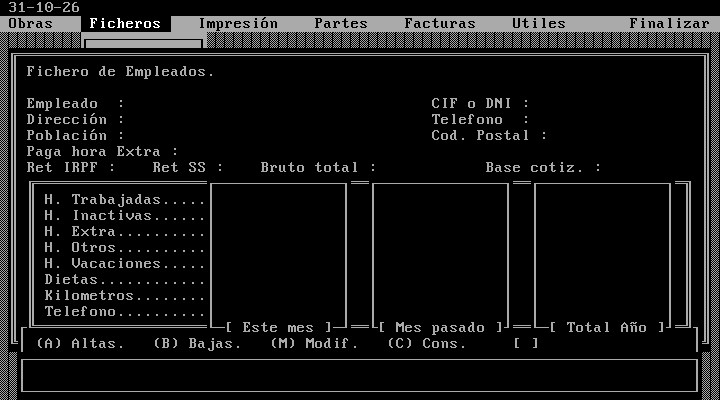Click the H. Otros row label

click(124, 248)
